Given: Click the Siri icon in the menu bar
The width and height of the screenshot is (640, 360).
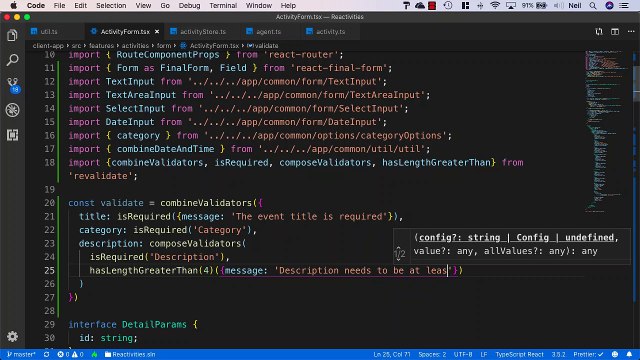Looking at the screenshot, I should (609, 5).
